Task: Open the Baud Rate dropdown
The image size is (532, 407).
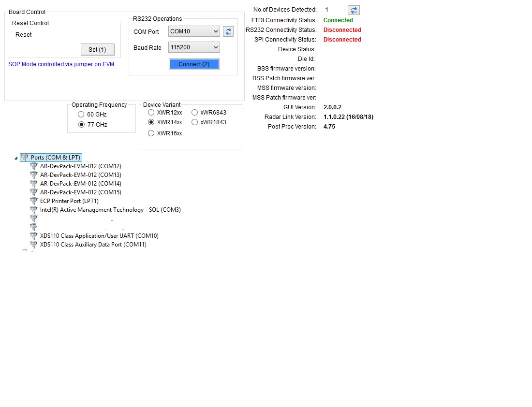Action: (194, 47)
